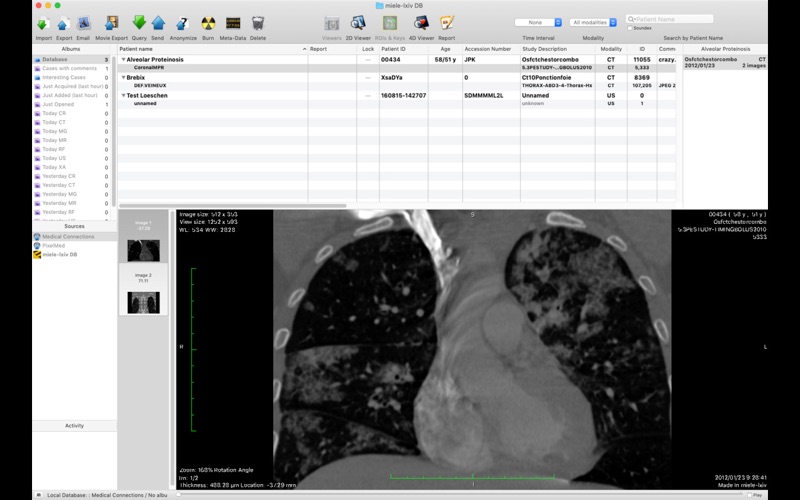The height and width of the screenshot is (500, 800).
Task: Launch the 2D Viewer
Action: coord(359,23)
